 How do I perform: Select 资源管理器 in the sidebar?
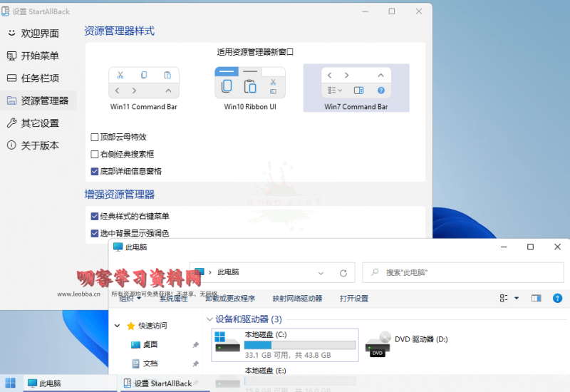(x=38, y=100)
